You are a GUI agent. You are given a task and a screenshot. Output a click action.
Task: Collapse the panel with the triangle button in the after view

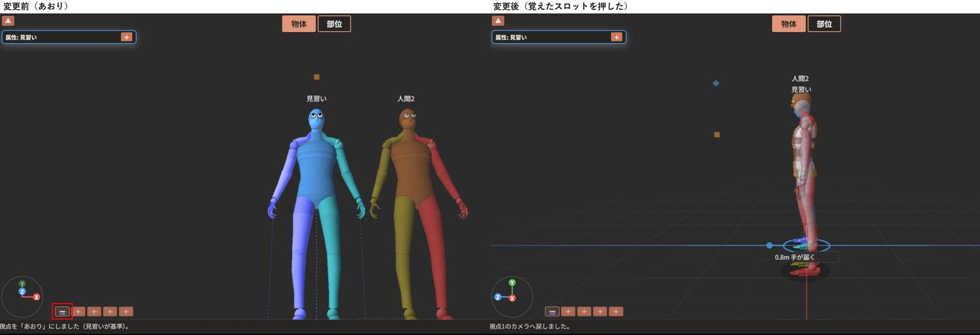point(498,21)
